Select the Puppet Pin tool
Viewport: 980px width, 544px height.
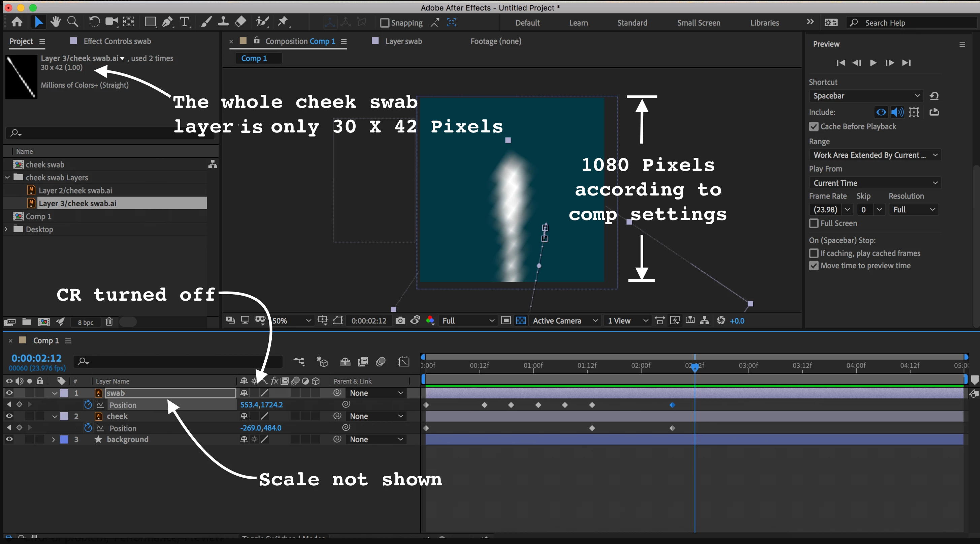(x=283, y=22)
